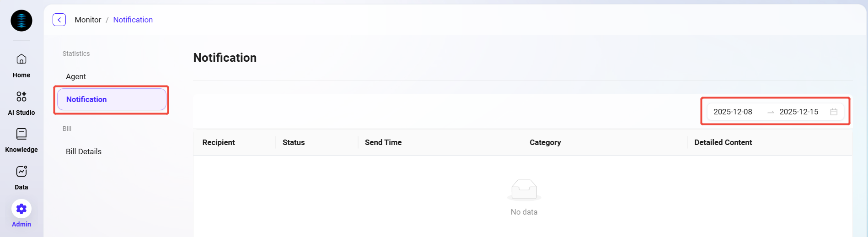Click the app logo icon
The height and width of the screenshot is (237, 868).
pyautogui.click(x=21, y=21)
